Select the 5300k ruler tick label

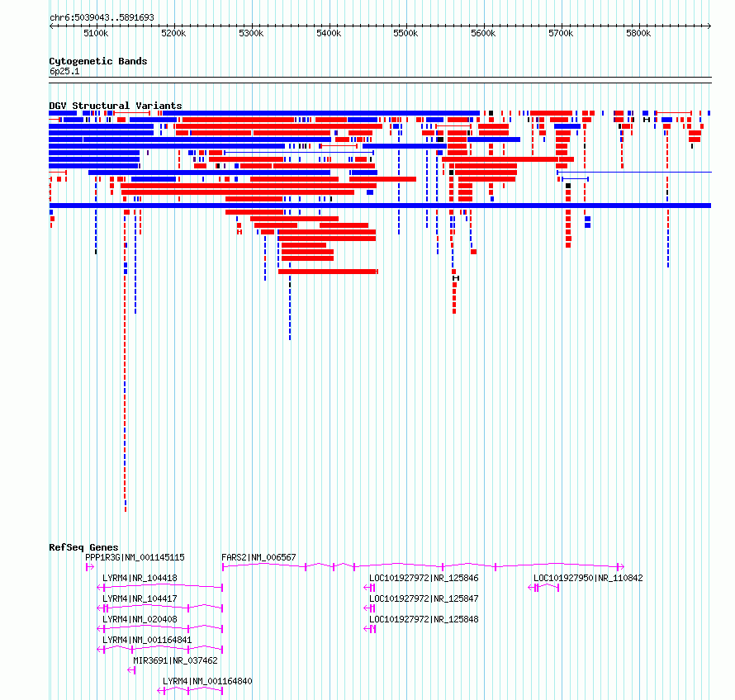(251, 33)
